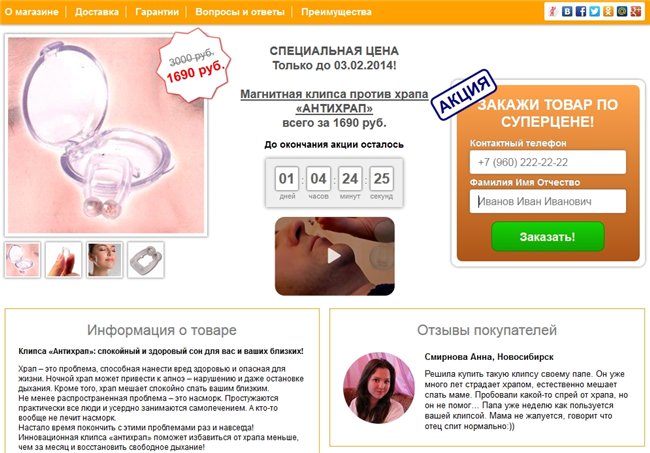Share via the VKontakte icon
This screenshot has height=453, width=650.
point(567,11)
